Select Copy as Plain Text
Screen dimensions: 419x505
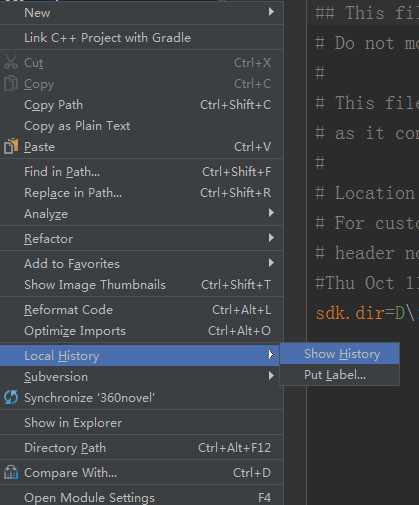(142, 126)
